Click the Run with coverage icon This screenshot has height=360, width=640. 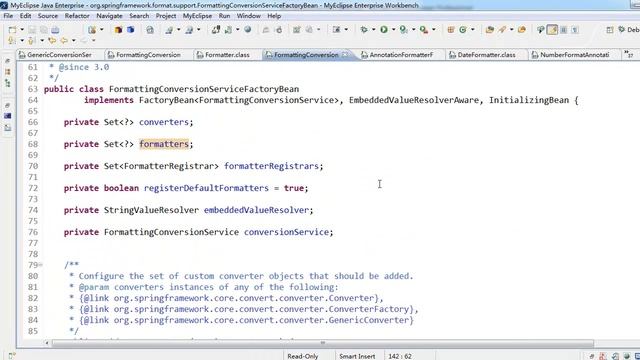click(x=403, y=30)
